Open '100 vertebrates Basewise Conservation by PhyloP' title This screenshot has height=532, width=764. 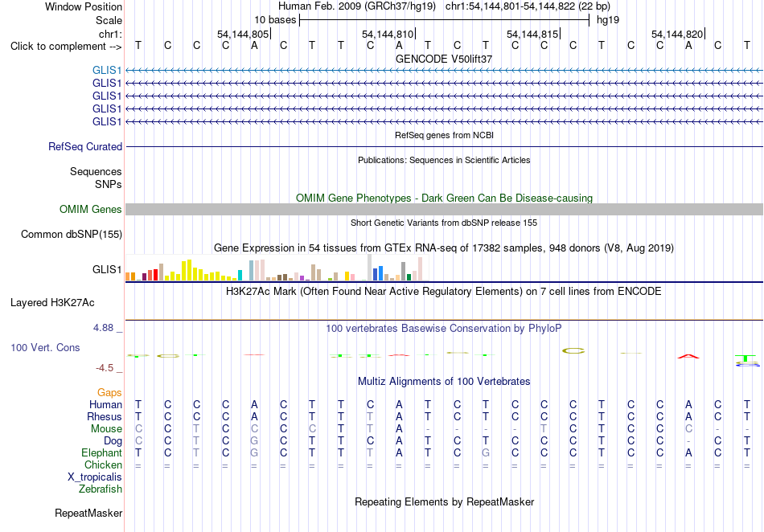tap(444, 329)
